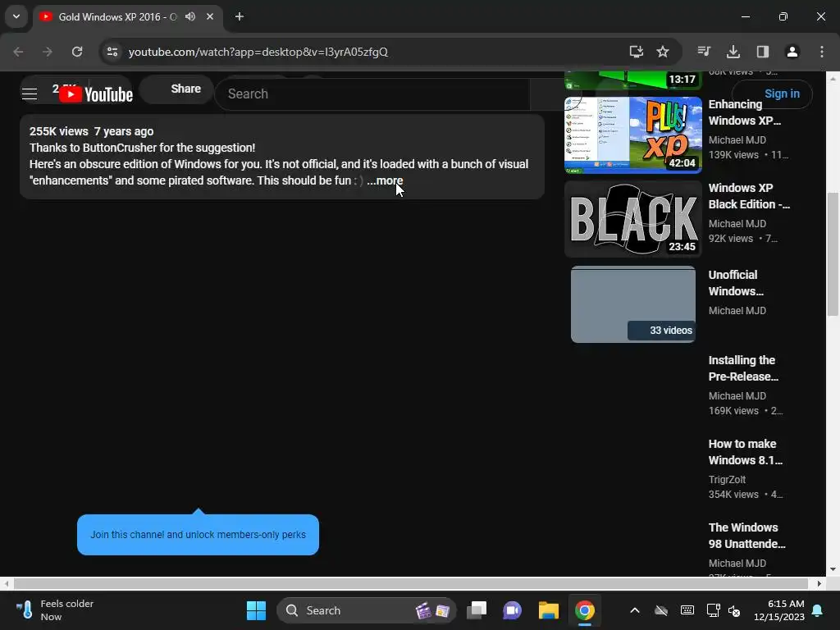Open Chrome profile avatar
Viewport: 840px width, 630px height.
tap(792, 52)
